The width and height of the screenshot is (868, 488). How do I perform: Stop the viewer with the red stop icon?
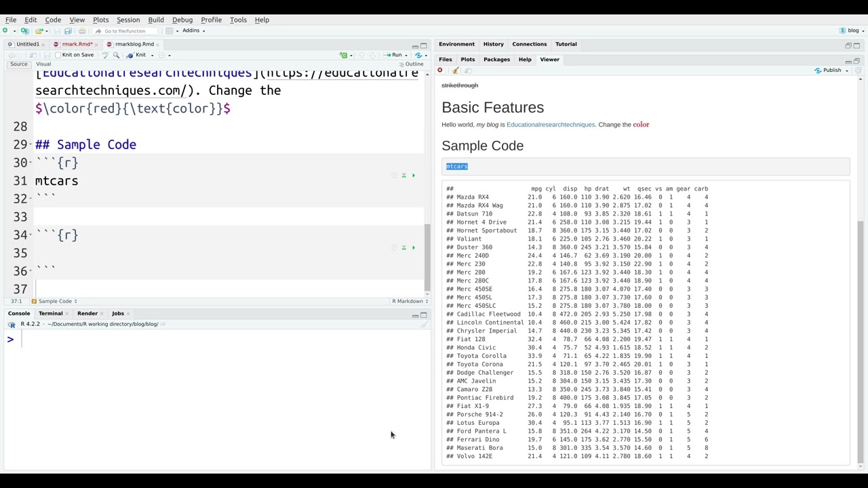click(440, 70)
